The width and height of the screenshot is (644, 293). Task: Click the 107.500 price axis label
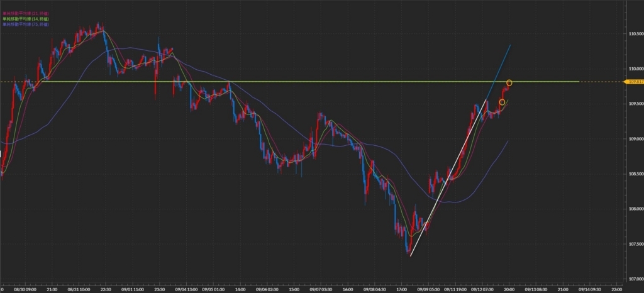click(x=636, y=244)
